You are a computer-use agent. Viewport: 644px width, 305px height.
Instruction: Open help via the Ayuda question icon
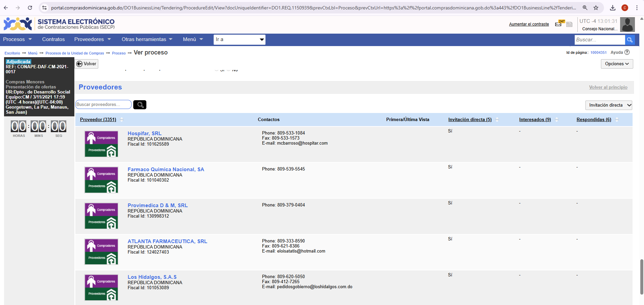pos(627,52)
